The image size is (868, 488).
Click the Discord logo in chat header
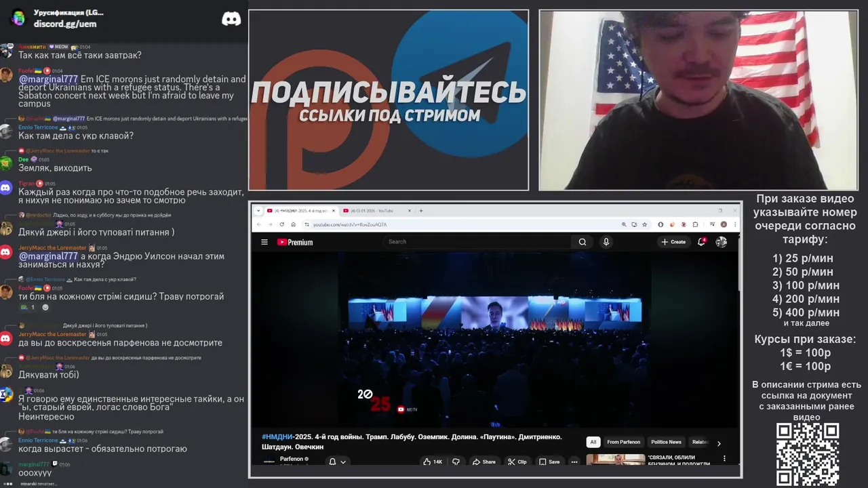(x=231, y=18)
